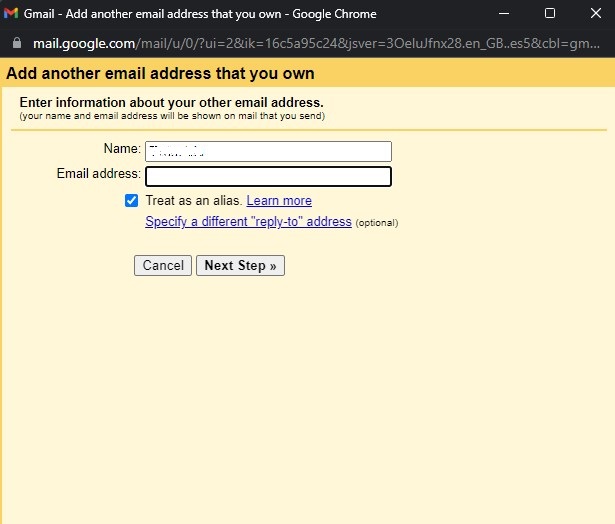Viewport: 615px width, 524px height.
Task: Click the 'Treat as an alias' label text
Action: [193, 201]
